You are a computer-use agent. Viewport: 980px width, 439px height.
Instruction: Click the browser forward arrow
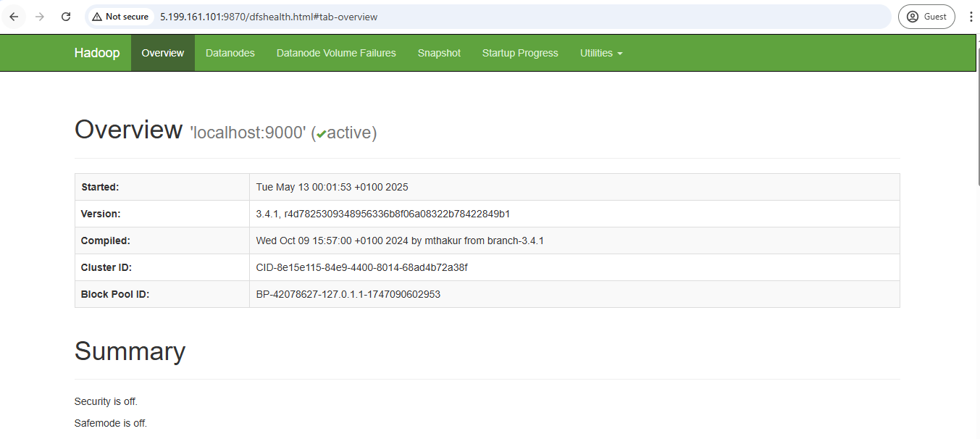click(40, 17)
